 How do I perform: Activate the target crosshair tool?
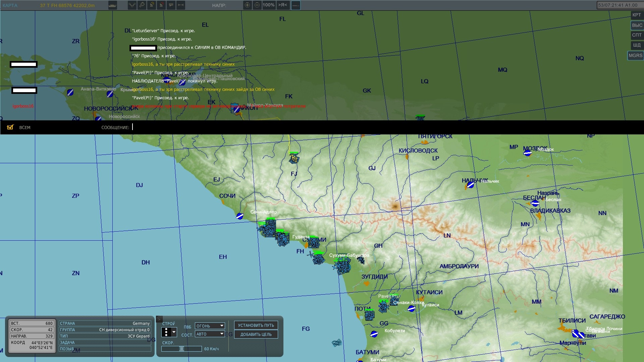pyautogui.click(x=142, y=5)
